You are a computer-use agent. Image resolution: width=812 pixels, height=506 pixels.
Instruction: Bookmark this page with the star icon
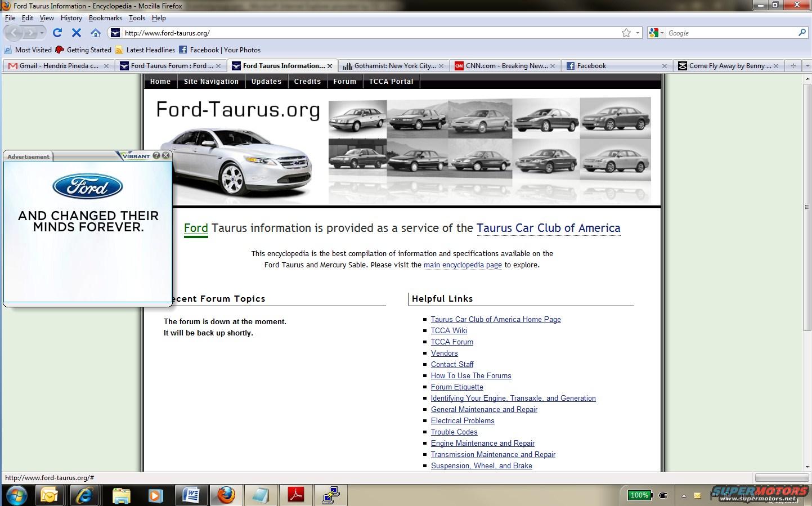[626, 33]
